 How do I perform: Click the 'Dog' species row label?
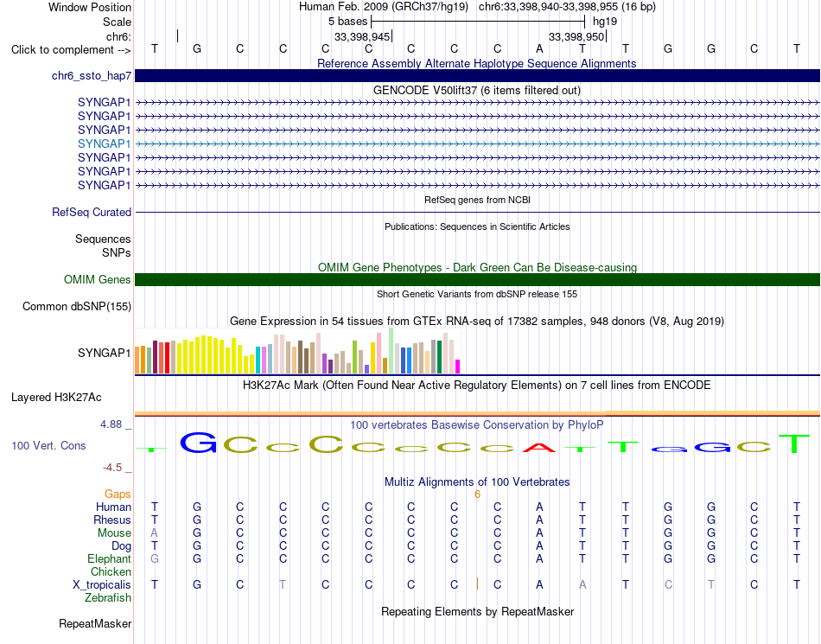[x=121, y=546]
